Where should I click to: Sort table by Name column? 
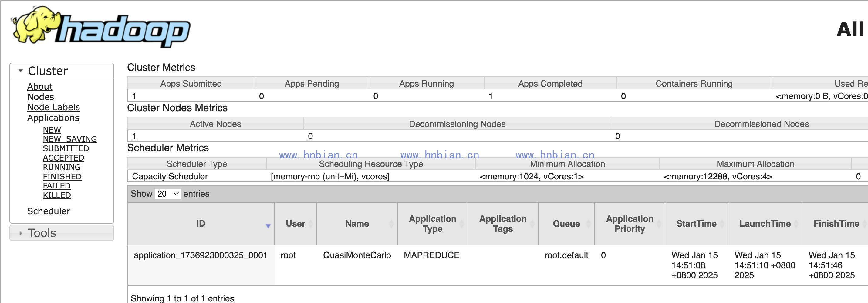pos(357,224)
